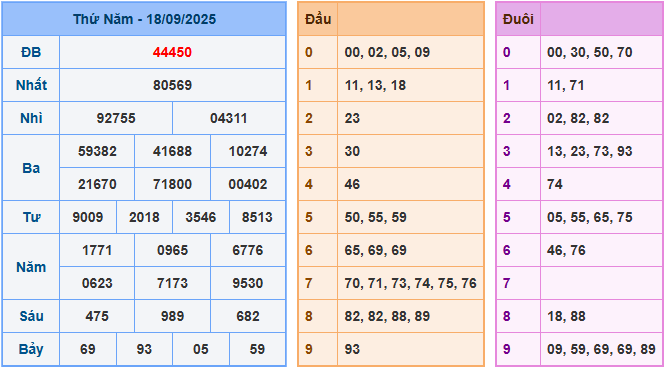Select fourth prize number 8513
The height and width of the screenshot is (367, 665).
(x=257, y=218)
